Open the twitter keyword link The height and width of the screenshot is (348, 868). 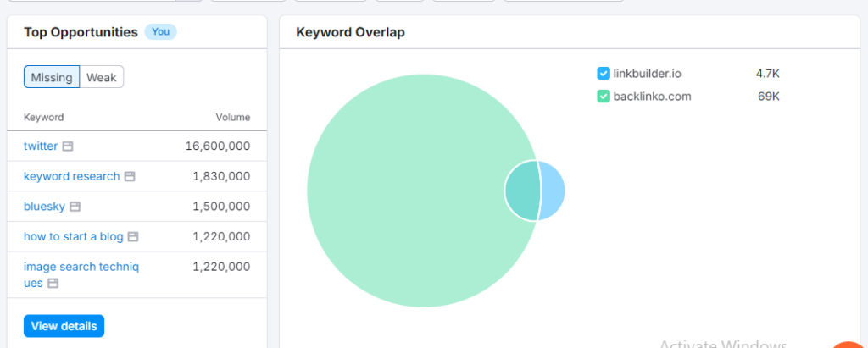pos(41,146)
